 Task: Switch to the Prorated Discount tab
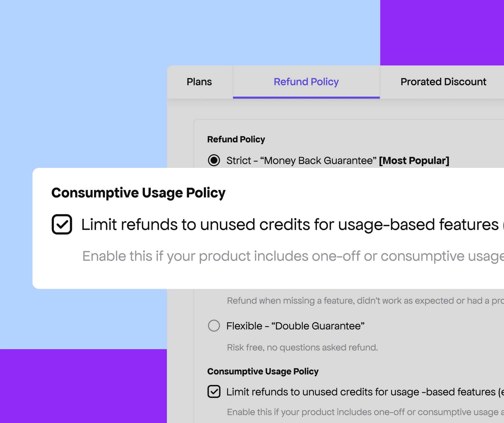tap(443, 82)
